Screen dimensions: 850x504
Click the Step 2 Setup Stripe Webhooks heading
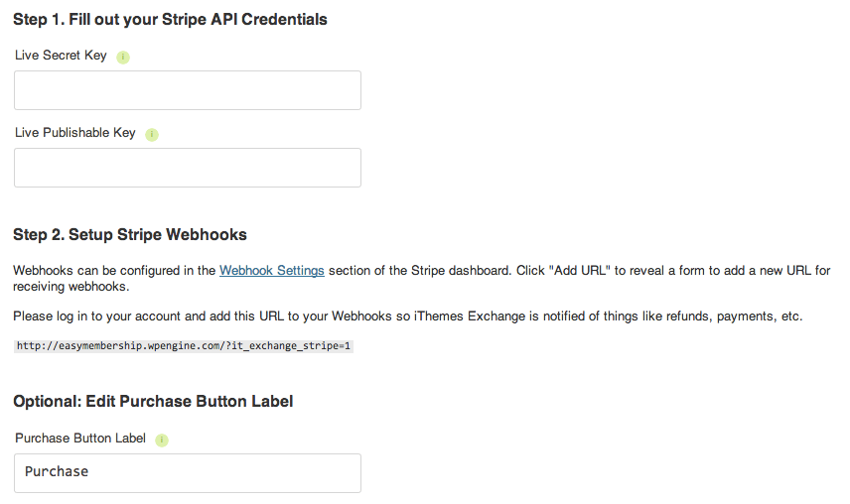tap(130, 235)
